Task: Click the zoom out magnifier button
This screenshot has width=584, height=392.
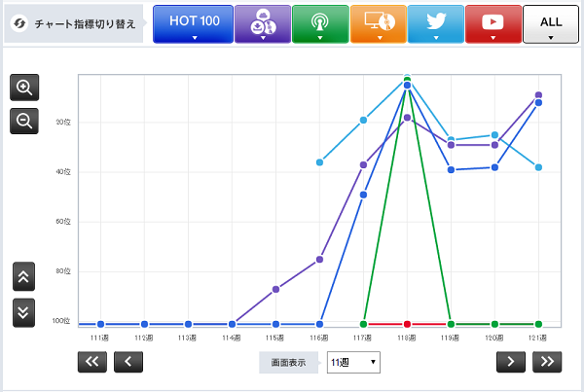Action: click(24, 121)
